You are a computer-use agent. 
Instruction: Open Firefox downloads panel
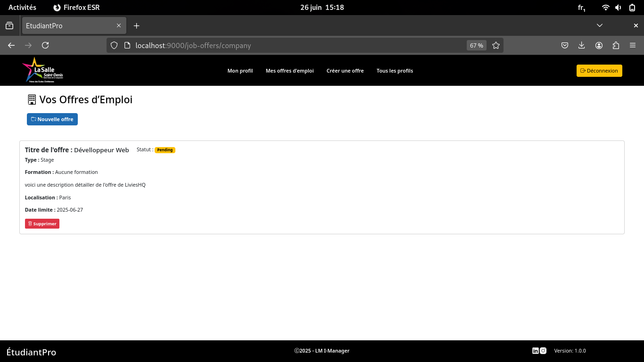pyautogui.click(x=582, y=45)
